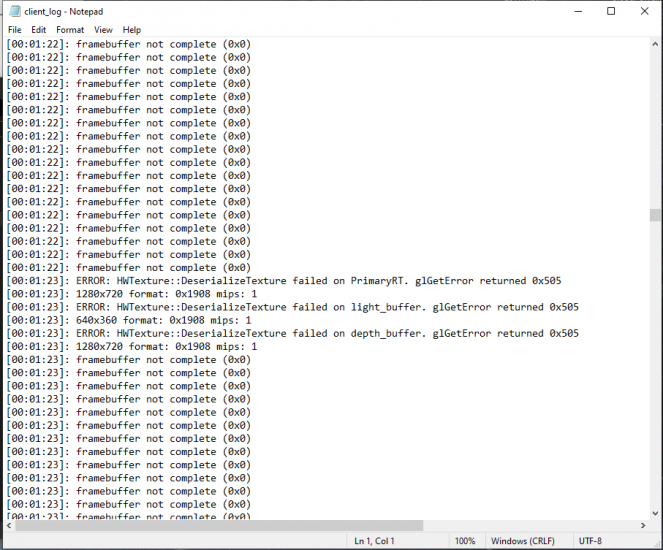Open the File menu
The height and width of the screenshot is (550, 663).
tap(14, 30)
